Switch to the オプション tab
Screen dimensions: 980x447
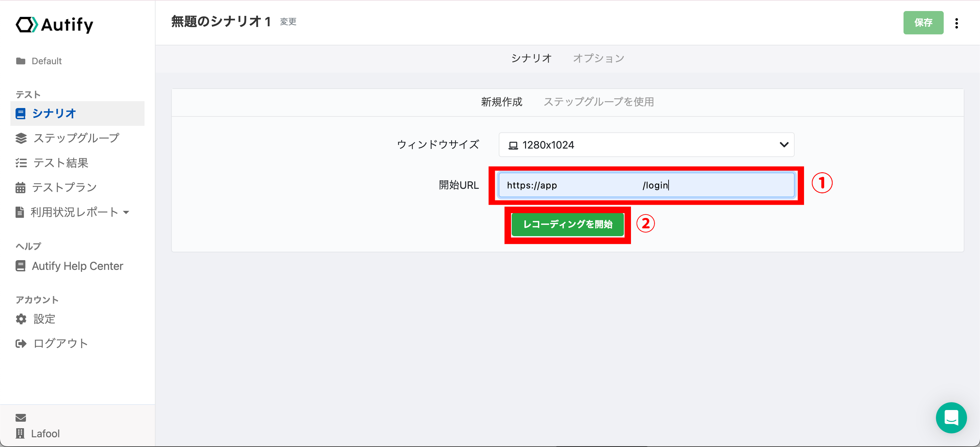(x=598, y=58)
